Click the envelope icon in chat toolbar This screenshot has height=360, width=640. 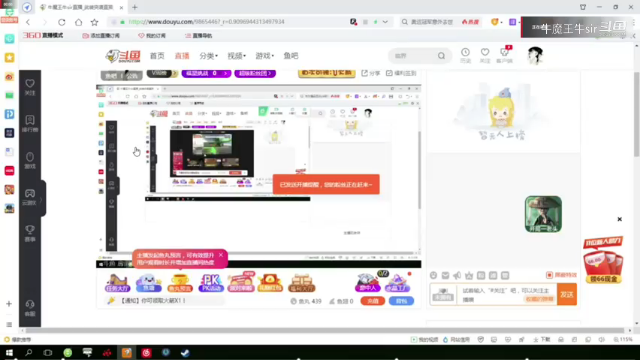click(x=445, y=276)
